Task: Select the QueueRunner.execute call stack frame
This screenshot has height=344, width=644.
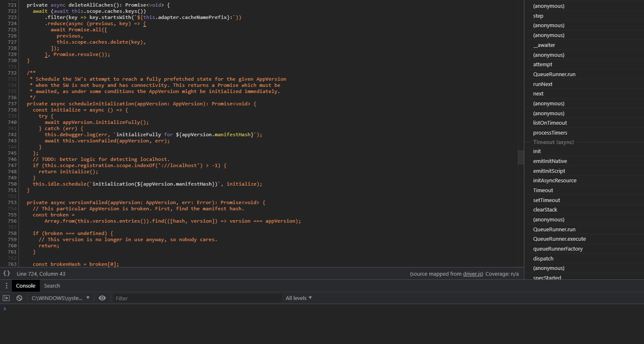Action: pos(584,239)
